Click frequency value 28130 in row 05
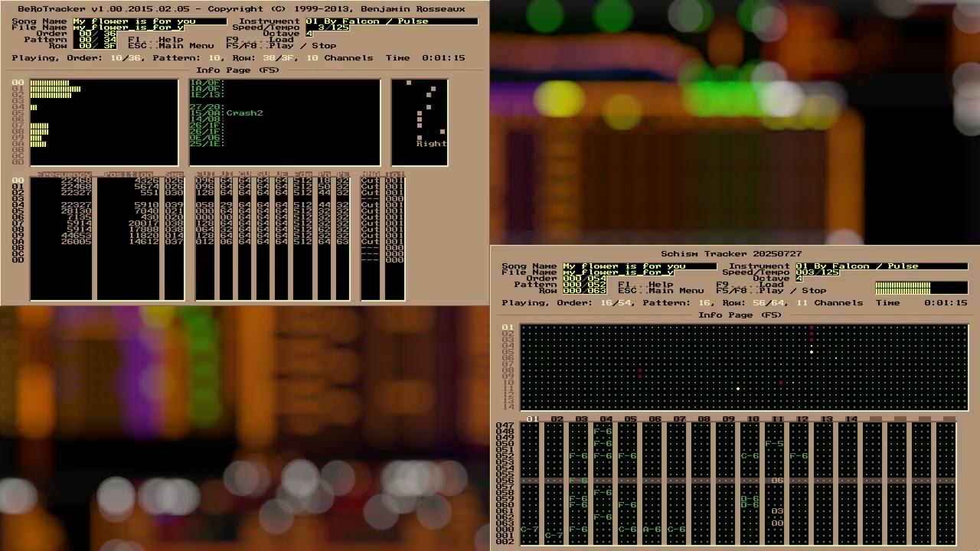Screen dimensions: 980x551 click(x=77, y=211)
